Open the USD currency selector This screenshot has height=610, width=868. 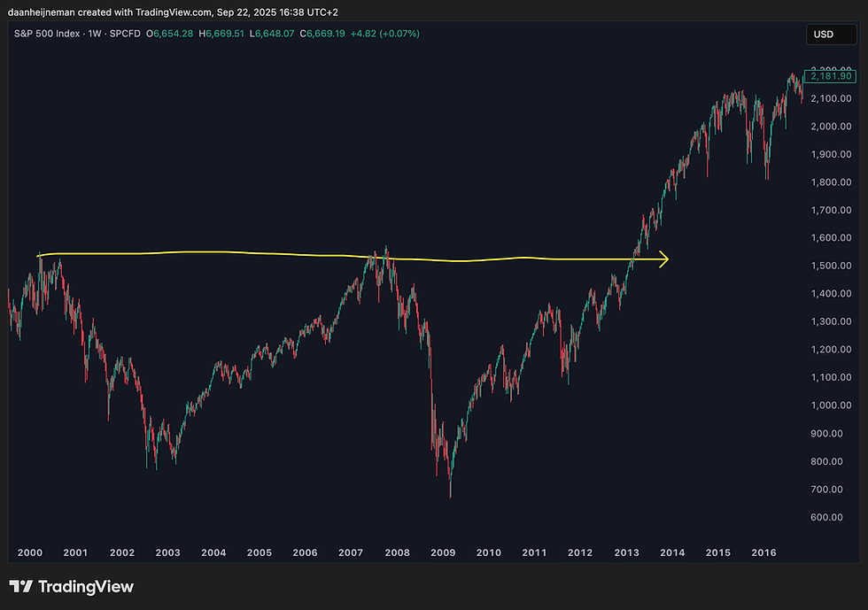(831, 35)
